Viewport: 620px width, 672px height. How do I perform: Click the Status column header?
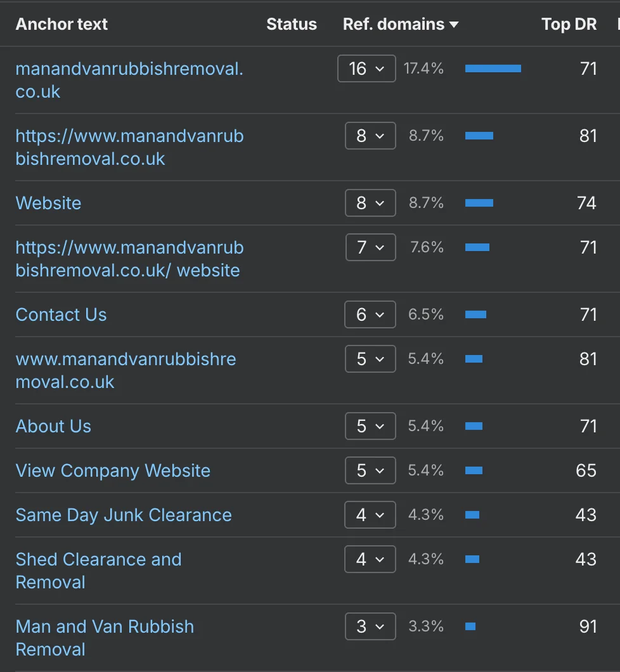pyautogui.click(x=292, y=24)
